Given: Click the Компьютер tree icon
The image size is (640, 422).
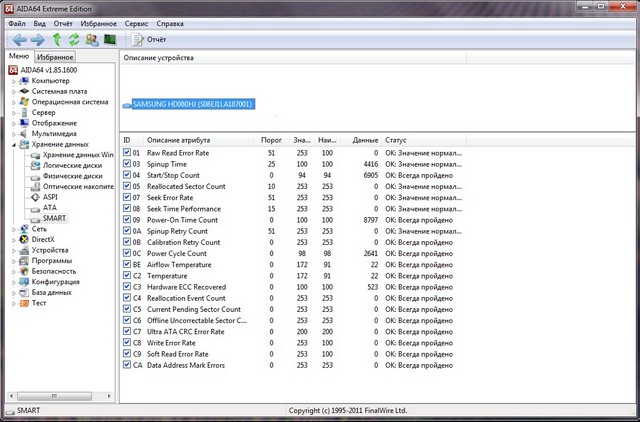Looking at the screenshot, I should (x=24, y=81).
